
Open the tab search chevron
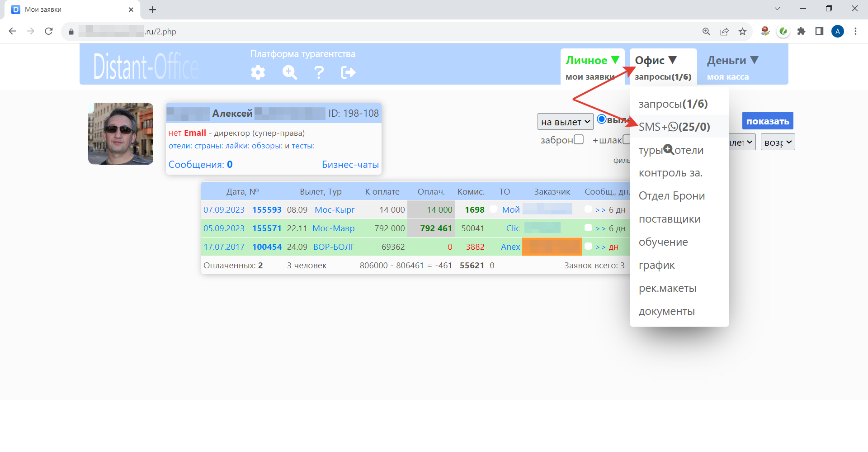coord(777,9)
